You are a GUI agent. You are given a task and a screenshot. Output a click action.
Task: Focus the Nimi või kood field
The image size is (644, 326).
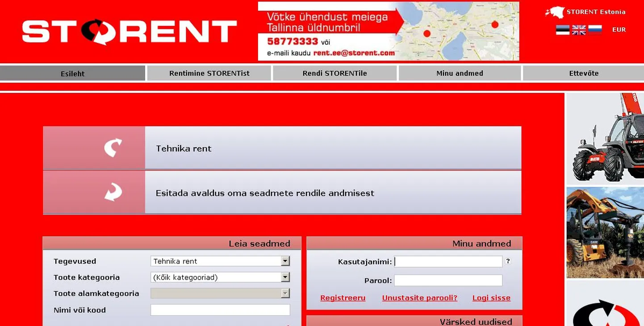point(220,310)
